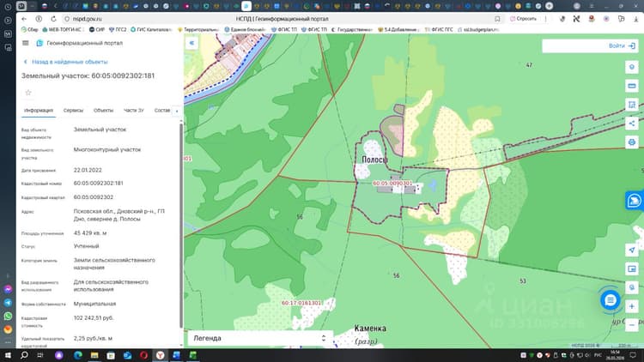Screen dimensions: 644x362
Task: Zoom in the map with plus button
Action: click(x=632, y=306)
